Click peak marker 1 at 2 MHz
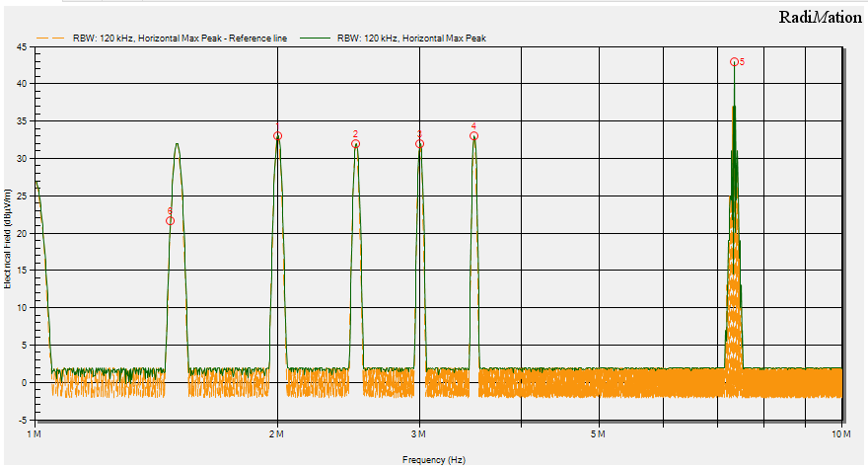Image resolution: width=868 pixels, height=469 pixels. (x=277, y=136)
